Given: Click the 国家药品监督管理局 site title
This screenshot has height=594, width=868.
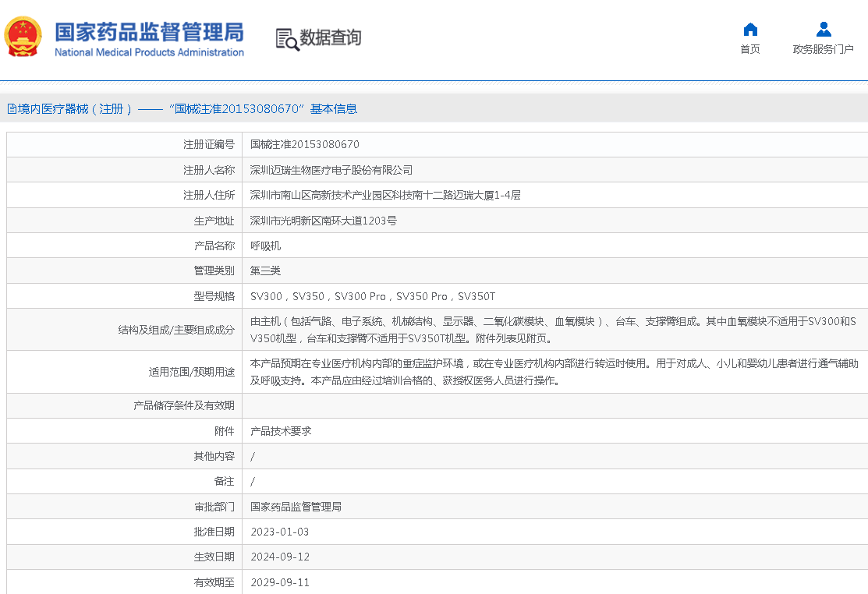Looking at the screenshot, I should pos(149,31).
